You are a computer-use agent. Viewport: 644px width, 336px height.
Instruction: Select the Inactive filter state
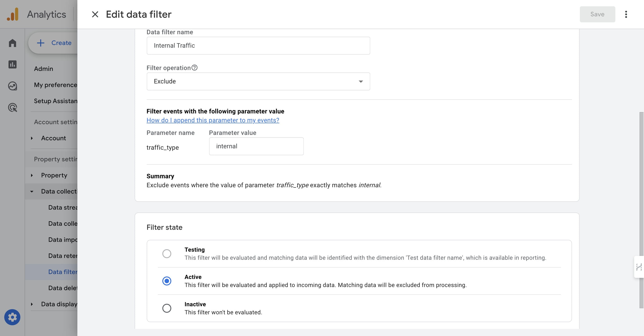167,308
